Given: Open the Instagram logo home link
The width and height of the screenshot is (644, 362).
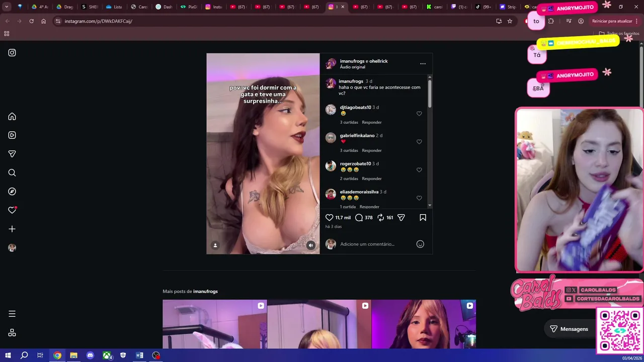Looking at the screenshot, I should 12,53.
